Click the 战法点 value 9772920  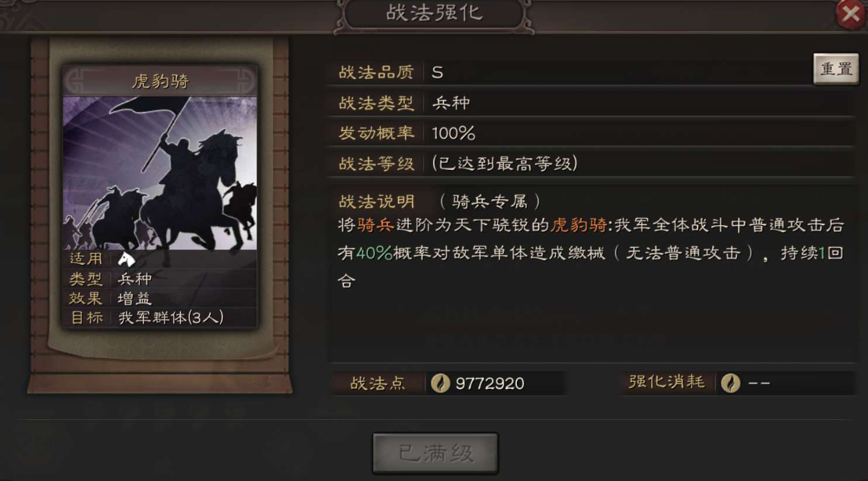coord(490,383)
